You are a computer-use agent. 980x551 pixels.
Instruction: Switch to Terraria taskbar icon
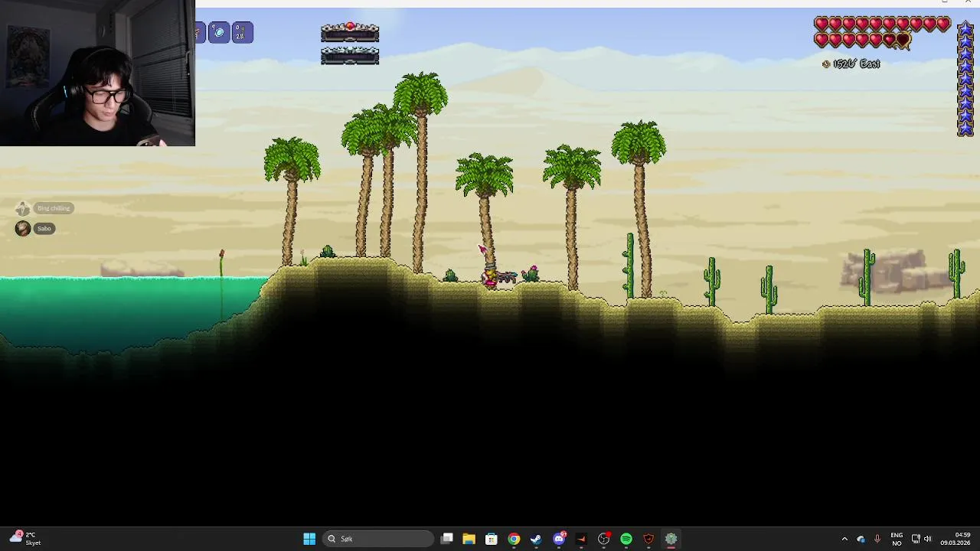pyautogui.click(x=671, y=539)
